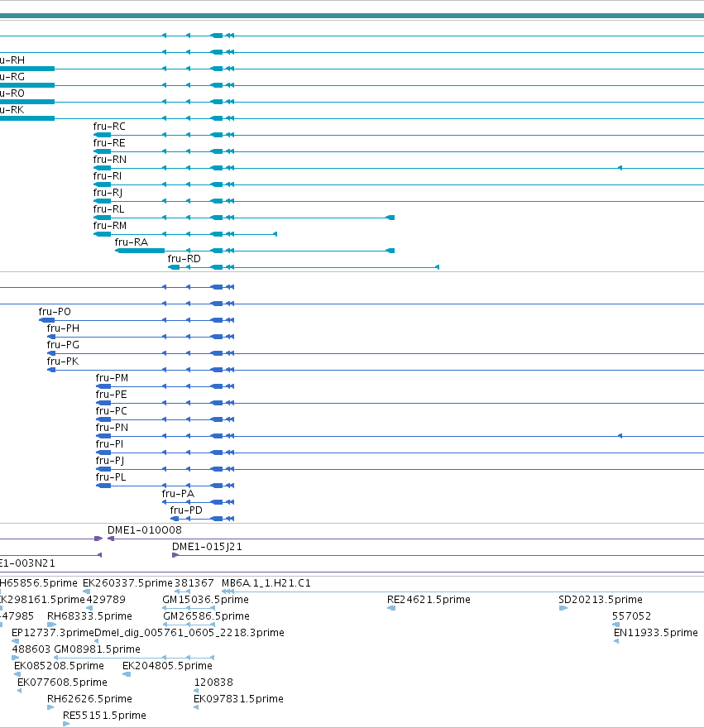This screenshot has height=728, width=704.
Task: Click GM15036.5prime EST label
Action: point(205,600)
